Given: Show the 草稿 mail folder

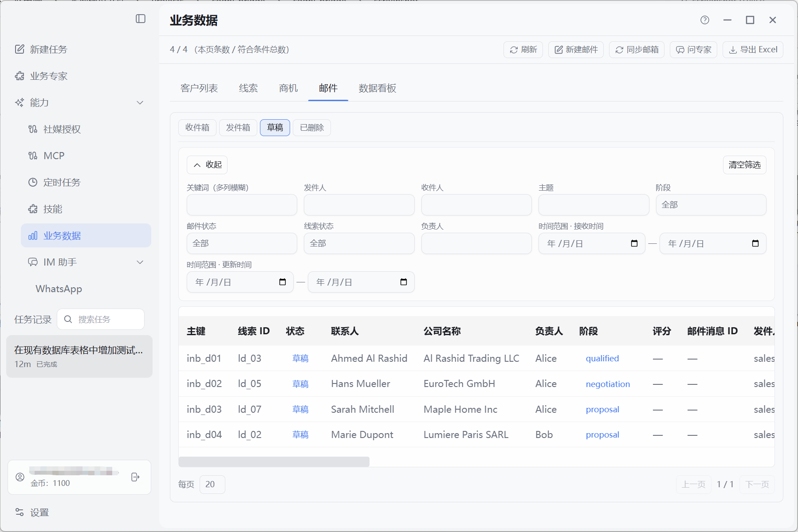Looking at the screenshot, I should pyautogui.click(x=275, y=128).
